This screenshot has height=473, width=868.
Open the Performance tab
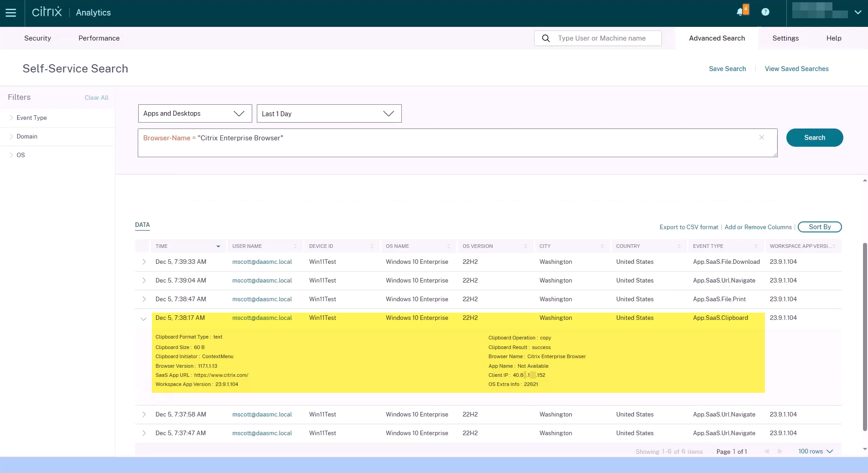(x=99, y=38)
